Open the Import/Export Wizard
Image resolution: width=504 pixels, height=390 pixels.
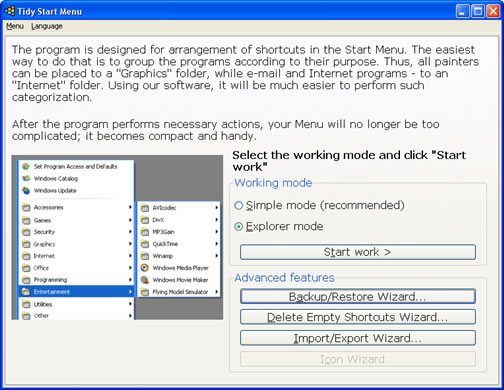point(358,338)
